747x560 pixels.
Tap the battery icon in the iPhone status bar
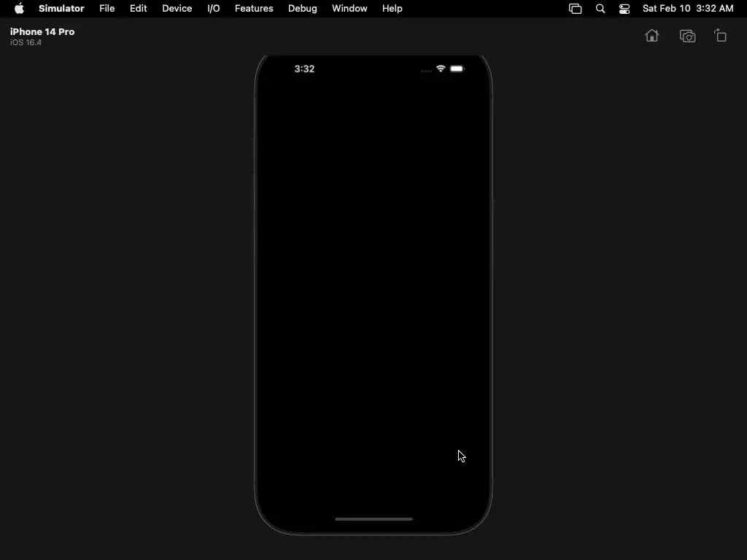457,69
